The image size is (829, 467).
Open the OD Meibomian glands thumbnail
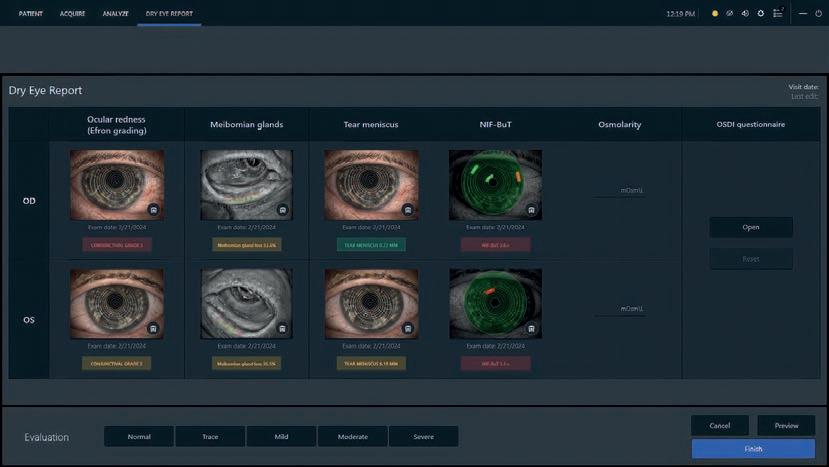[246, 185]
